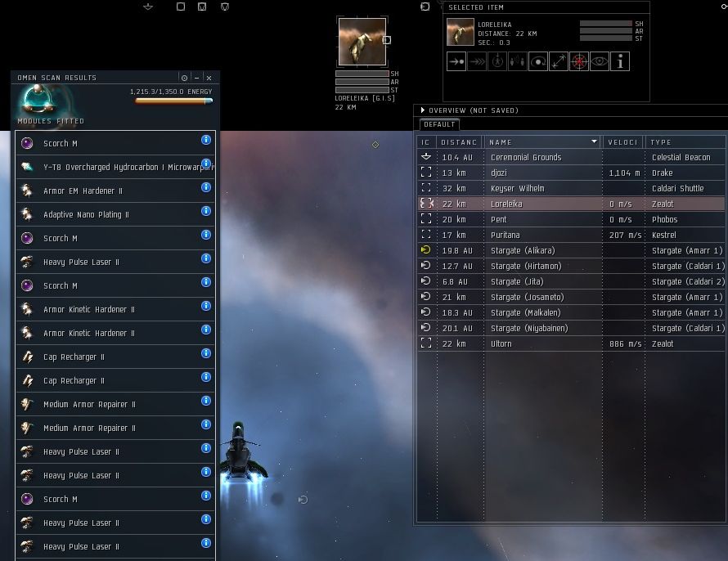This screenshot has width=728, height=561.
Task: Close the Omen Scan Results window
Action: (x=209, y=78)
